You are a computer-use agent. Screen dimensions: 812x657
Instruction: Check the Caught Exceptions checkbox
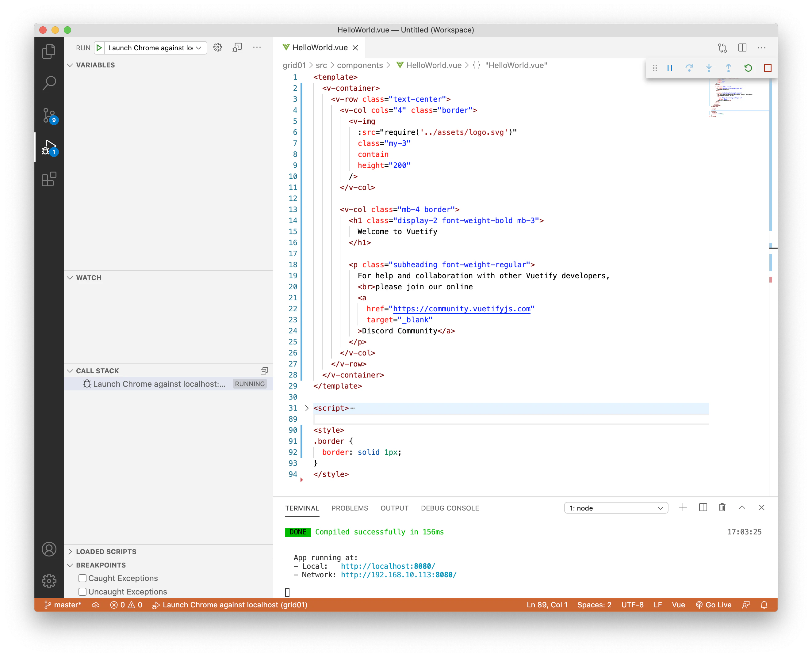pyautogui.click(x=82, y=578)
